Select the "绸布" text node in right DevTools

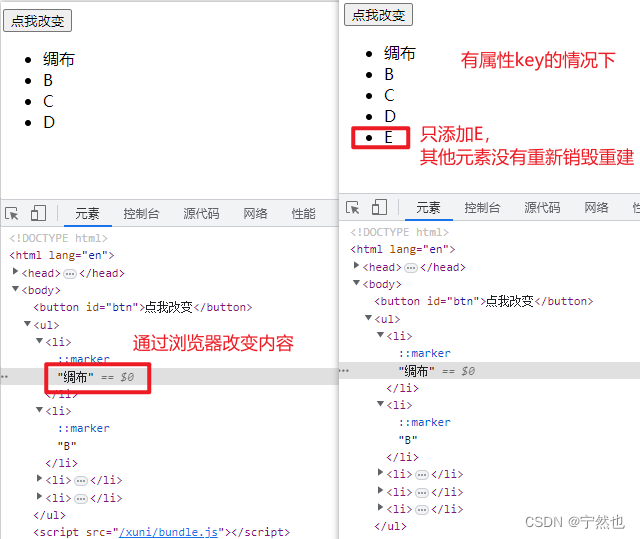point(416,371)
